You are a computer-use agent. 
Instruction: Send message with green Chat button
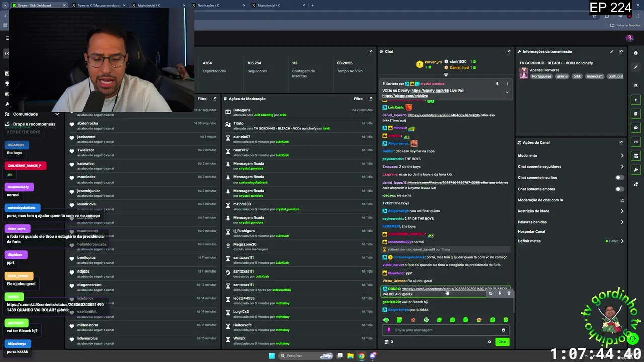point(502,342)
